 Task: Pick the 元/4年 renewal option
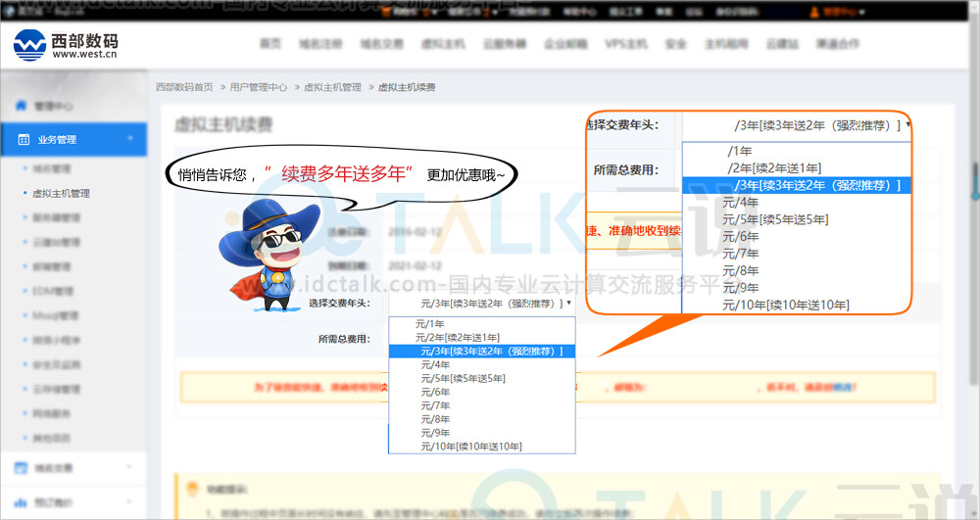[481, 365]
